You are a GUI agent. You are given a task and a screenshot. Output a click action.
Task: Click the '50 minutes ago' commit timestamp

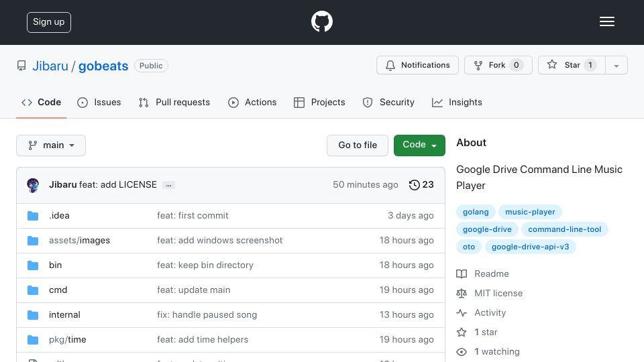(365, 185)
